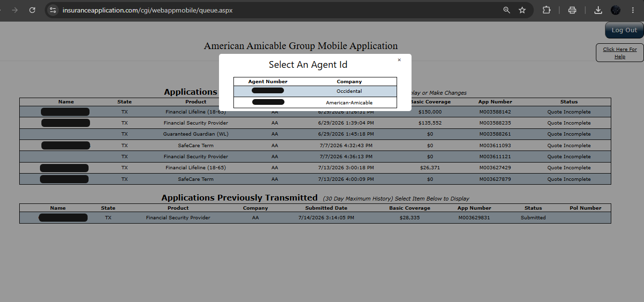
Task: Open the browser profile avatar
Action: (616, 10)
